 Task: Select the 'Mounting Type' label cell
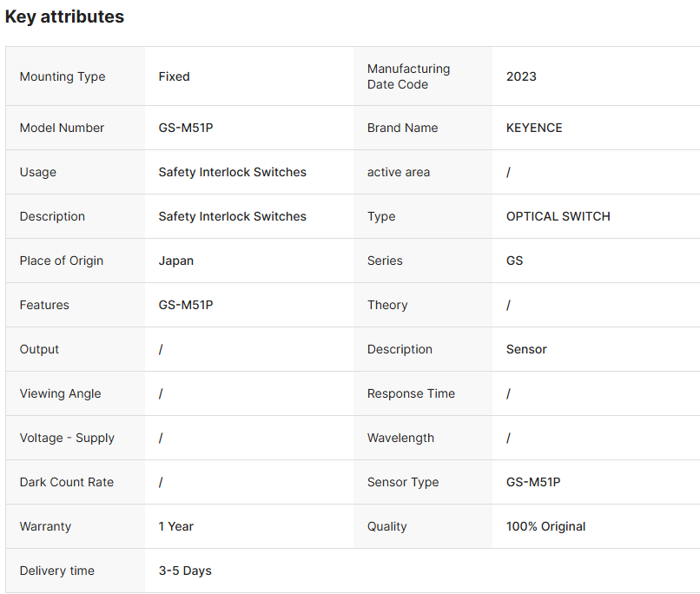63,76
